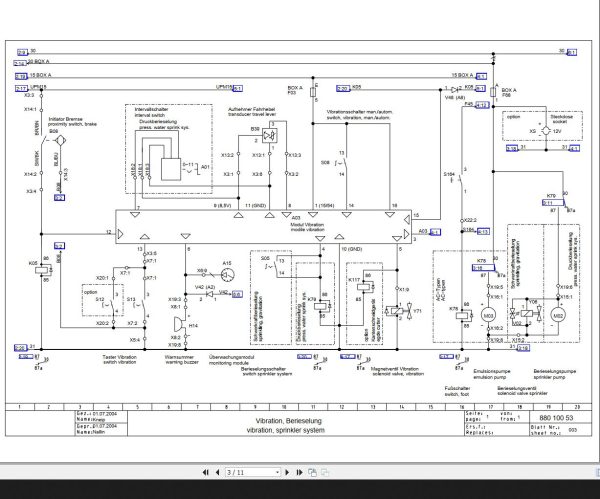This screenshot has height=499, width=600.
Task: Open the 9:2 reference above the B06 line
Action: (59, 246)
